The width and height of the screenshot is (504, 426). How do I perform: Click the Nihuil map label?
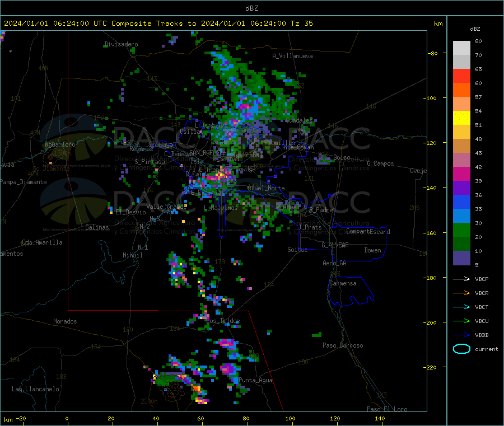[132, 255]
